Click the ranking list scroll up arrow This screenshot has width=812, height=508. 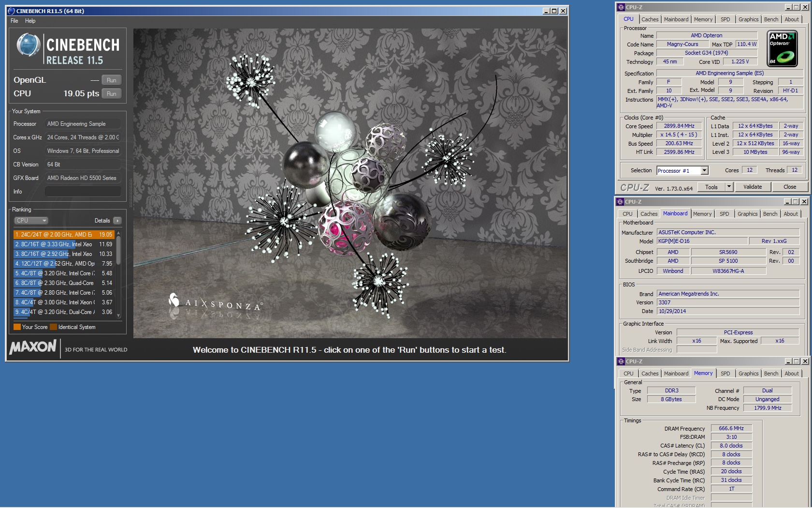click(x=118, y=233)
